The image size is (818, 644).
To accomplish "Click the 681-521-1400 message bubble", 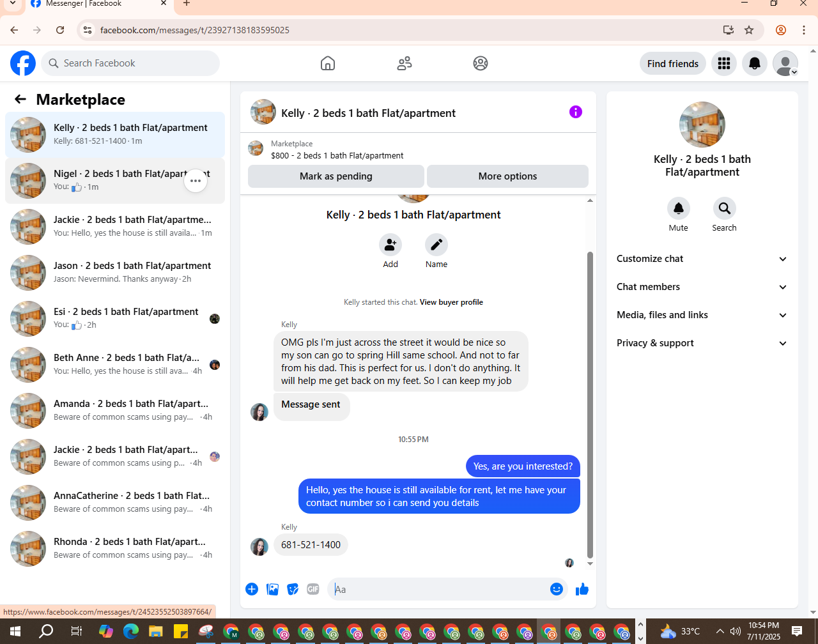I will [311, 545].
